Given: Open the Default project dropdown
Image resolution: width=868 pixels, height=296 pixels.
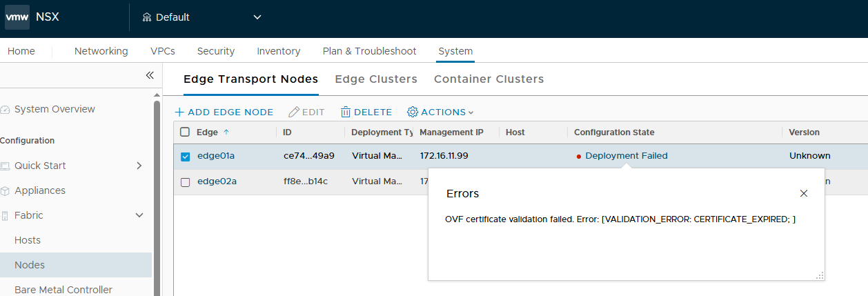Looking at the screenshot, I should (x=202, y=17).
